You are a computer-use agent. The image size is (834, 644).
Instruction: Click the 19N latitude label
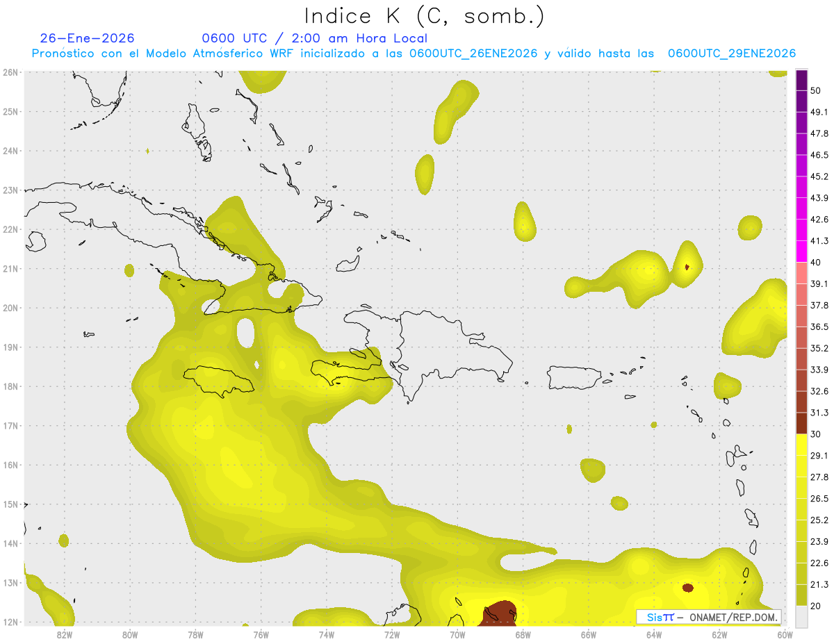(10, 347)
